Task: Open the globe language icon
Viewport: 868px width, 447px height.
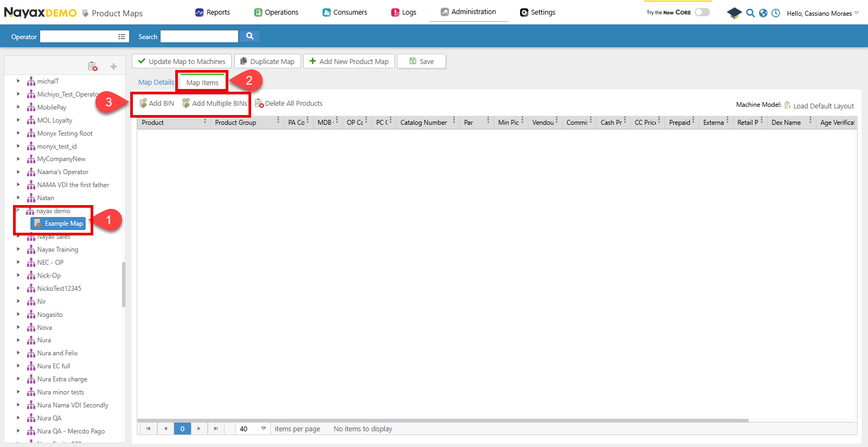Action: tap(763, 13)
